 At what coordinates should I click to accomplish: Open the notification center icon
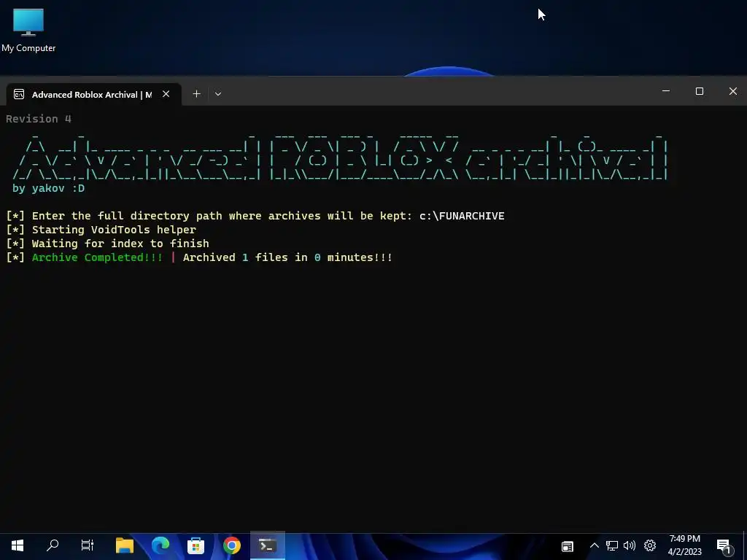(x=724, y=546)
